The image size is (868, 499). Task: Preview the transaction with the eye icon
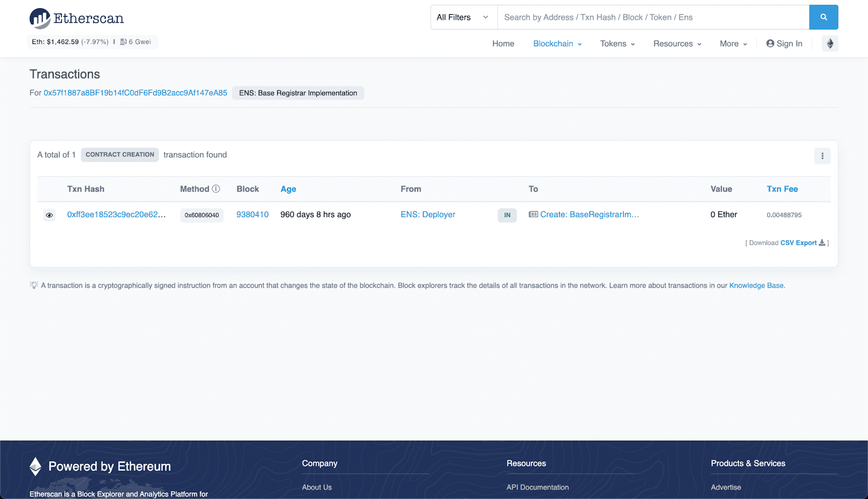click(x=49, y=215)
